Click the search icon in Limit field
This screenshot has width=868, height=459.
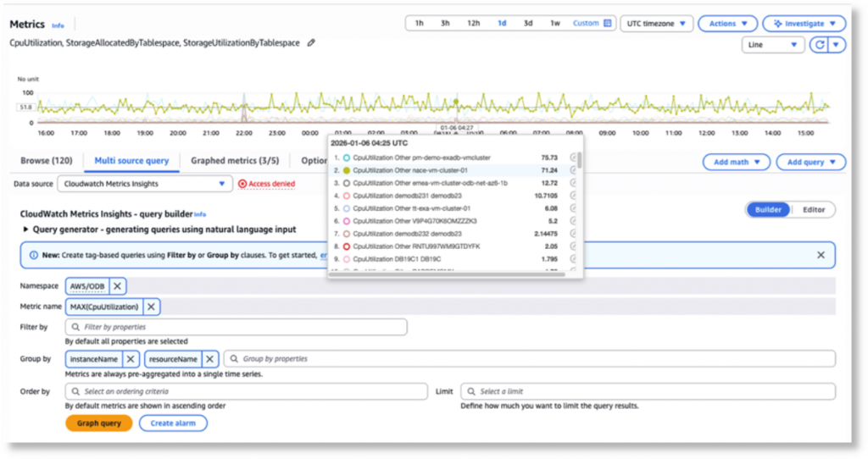tap(471, 391)
